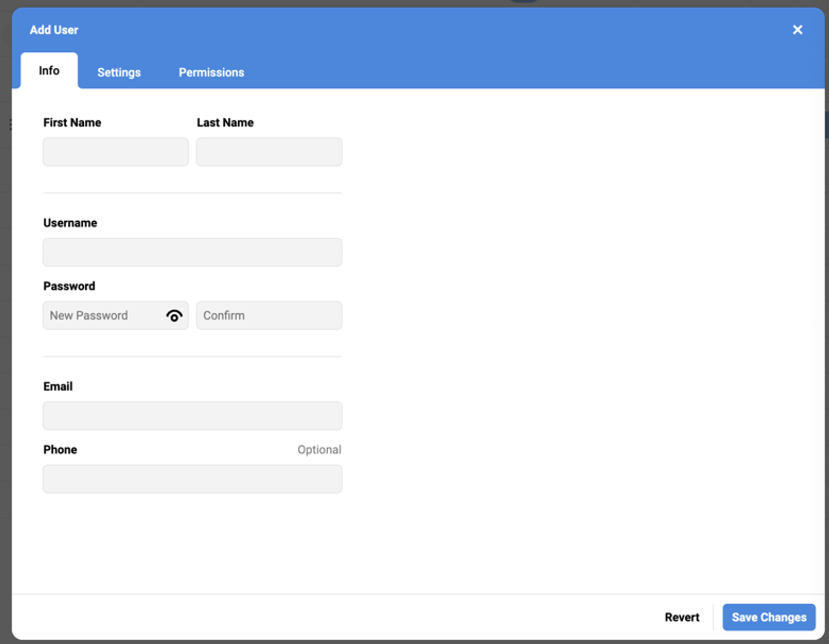Viewport: 829px width, 644px height.
Task: Open the Permissions tab
Action: coord(212,73)
